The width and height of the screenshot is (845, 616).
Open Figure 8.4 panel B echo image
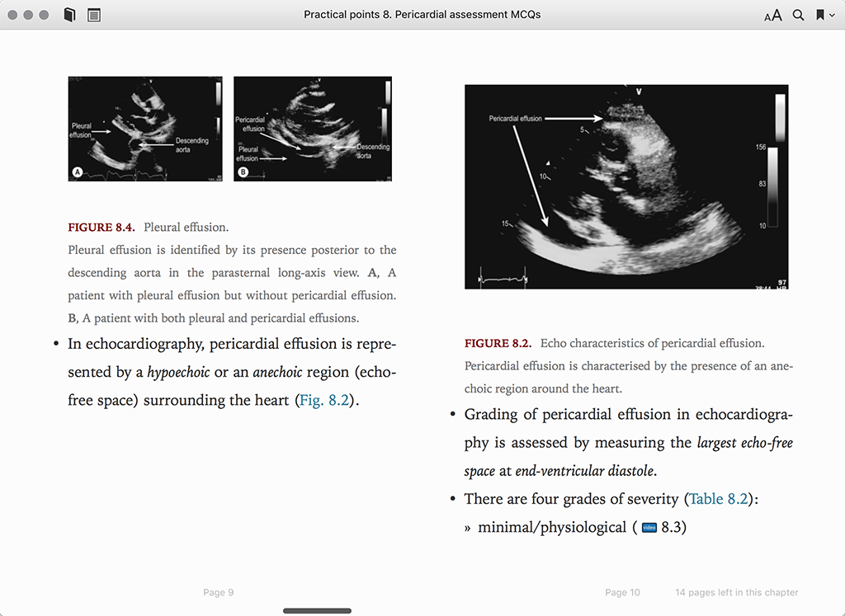(x=313, y=129)
